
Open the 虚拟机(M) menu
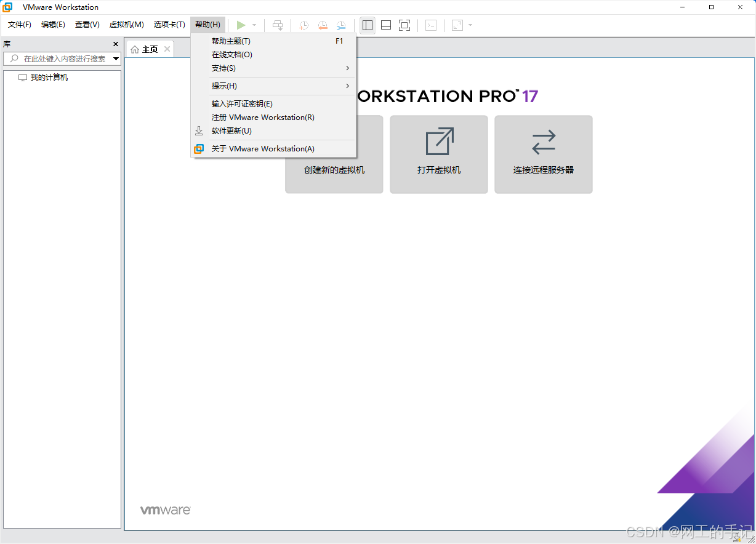[x=126, y=25]
